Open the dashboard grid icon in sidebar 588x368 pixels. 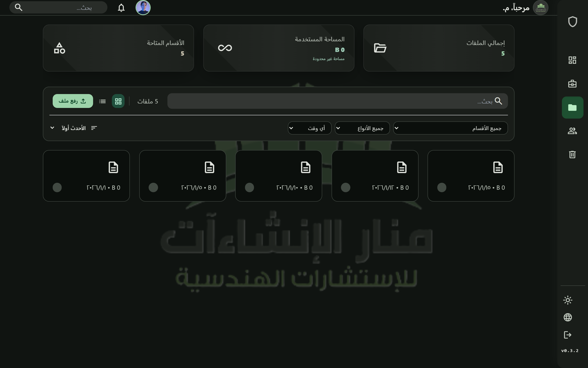click(572, 60)
